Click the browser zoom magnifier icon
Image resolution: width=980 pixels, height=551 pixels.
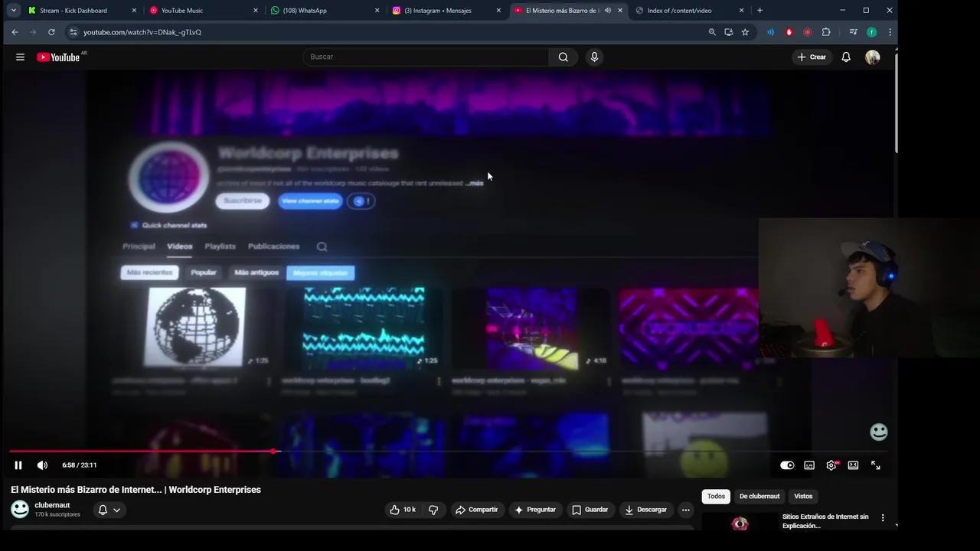pos(712,32)
